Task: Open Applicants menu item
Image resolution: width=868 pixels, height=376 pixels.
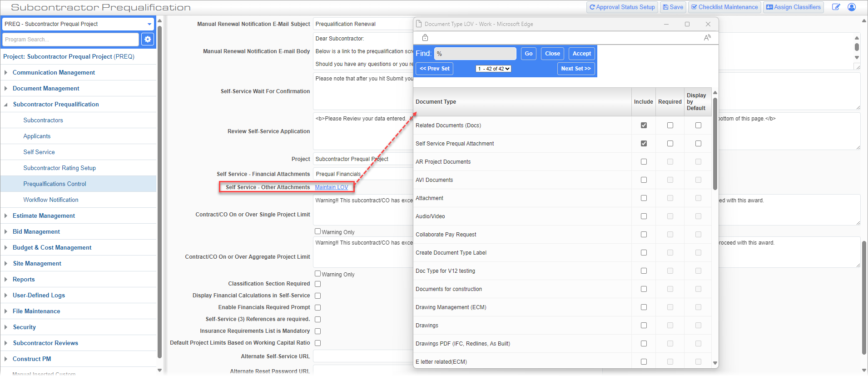Action: coord(37,136)
